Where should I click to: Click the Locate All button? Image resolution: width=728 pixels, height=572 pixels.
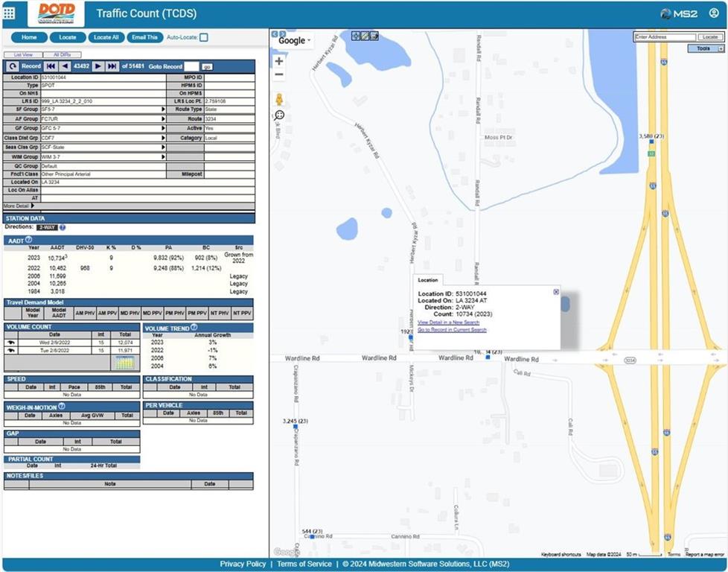click(106, 38)
